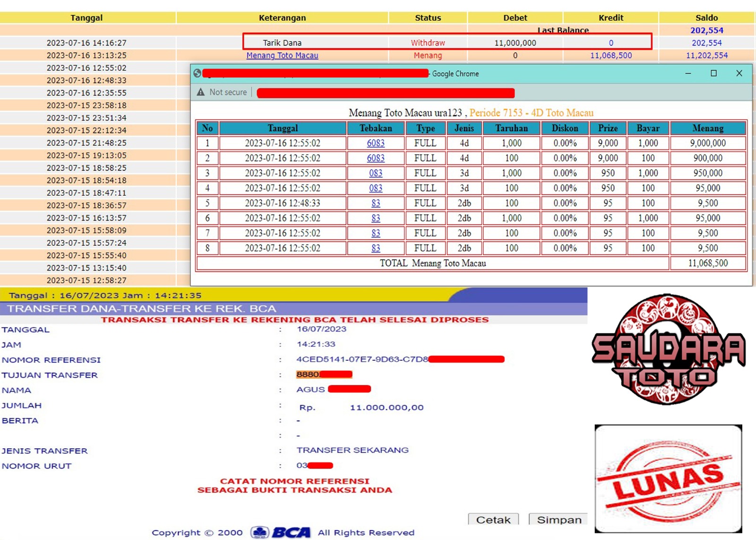Screen dimensions: 756x540
Task: Click the globe icon in popup title bar
Action: click(198, 73)
